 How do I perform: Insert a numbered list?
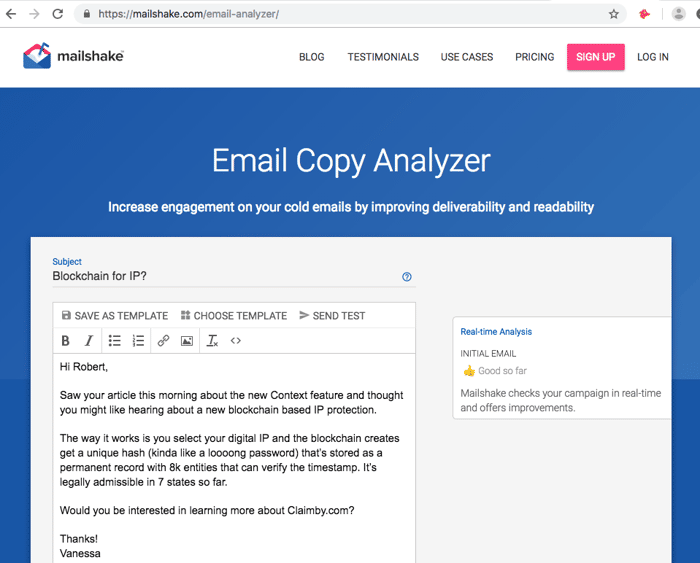pos(138,341)
